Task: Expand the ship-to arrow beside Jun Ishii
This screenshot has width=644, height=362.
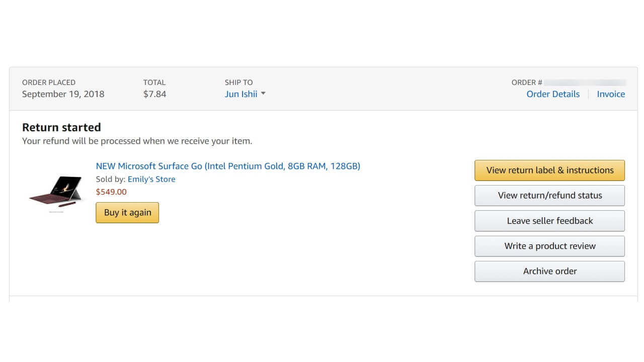Action: pos(263,94)
